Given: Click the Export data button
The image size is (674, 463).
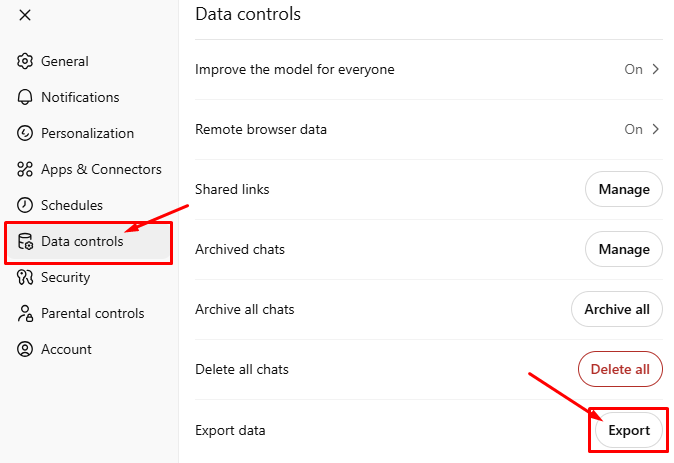Looking at the screenshot, I should (629, 430).
